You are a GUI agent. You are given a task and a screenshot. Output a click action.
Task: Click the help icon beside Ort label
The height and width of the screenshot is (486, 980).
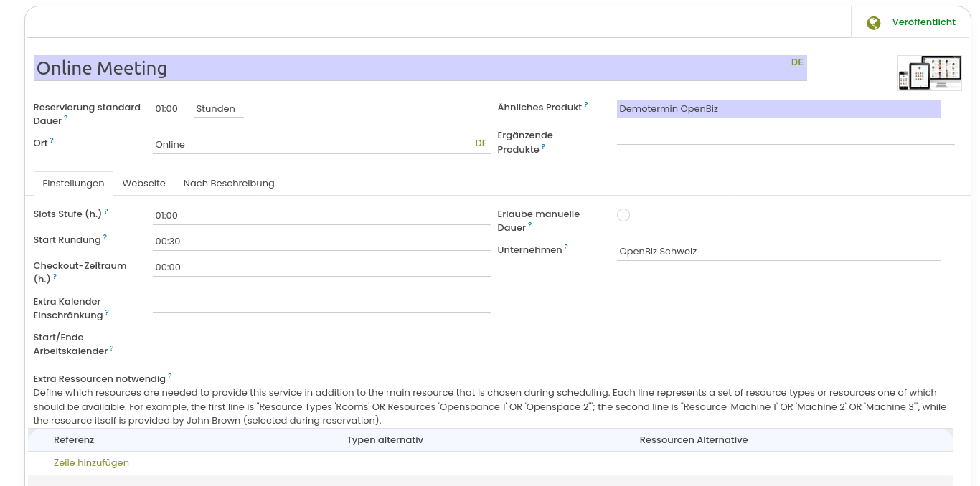(x=52, y=140)
